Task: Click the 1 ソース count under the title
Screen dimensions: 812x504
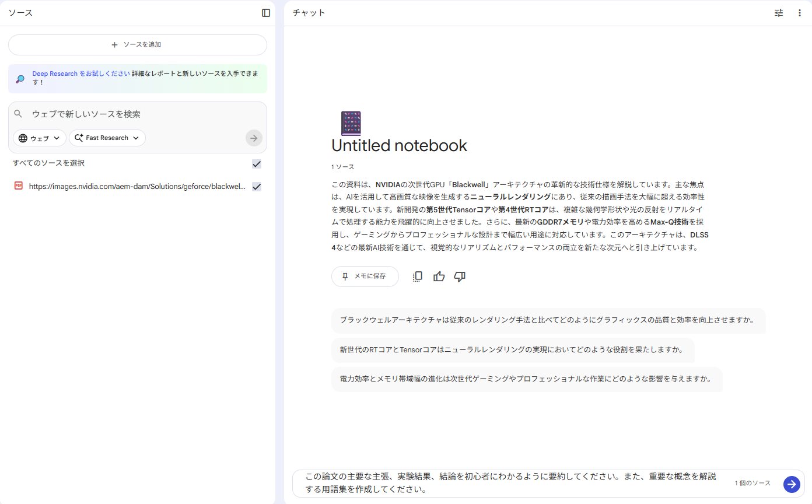Action: (x=342, y=167)
